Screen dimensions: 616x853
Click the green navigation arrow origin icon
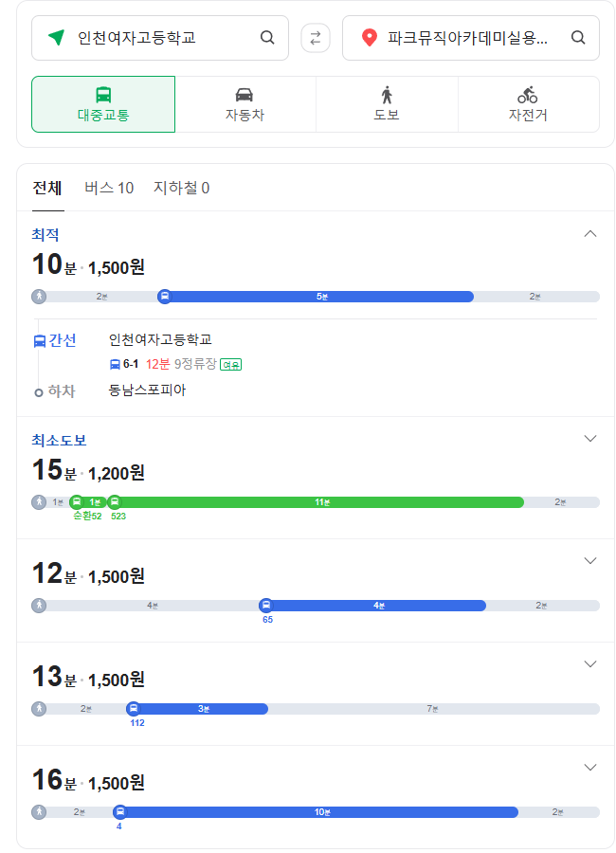click(57, 38)
